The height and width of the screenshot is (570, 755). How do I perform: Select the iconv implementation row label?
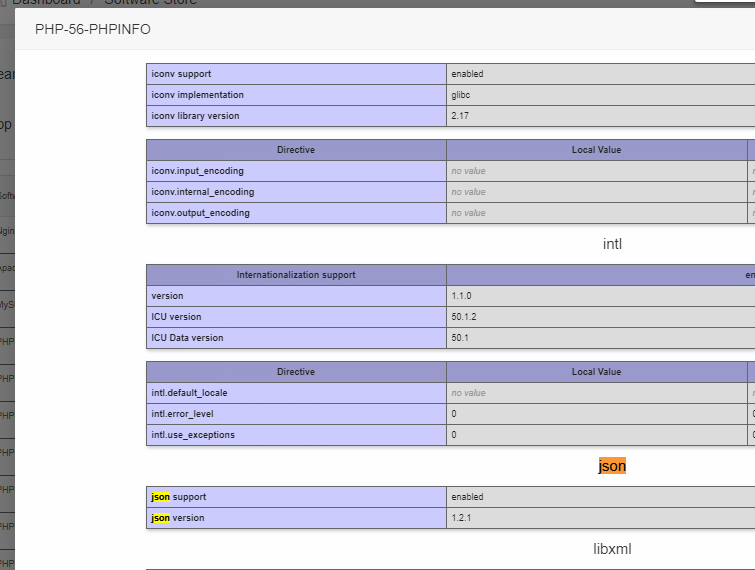coord(197,95)
